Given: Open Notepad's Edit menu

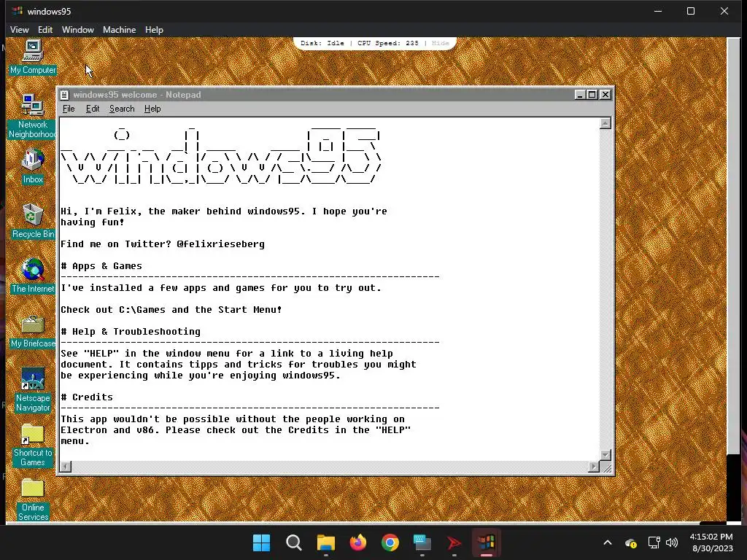Looking at the screenshot, I should [93, 109].
